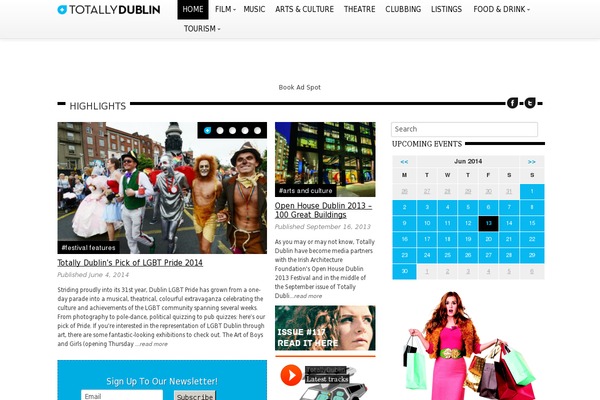This screenshot has width=600, height=400.
Task: Select the fourth slideshow dot indicator
Action: click(x=245, y=131)
